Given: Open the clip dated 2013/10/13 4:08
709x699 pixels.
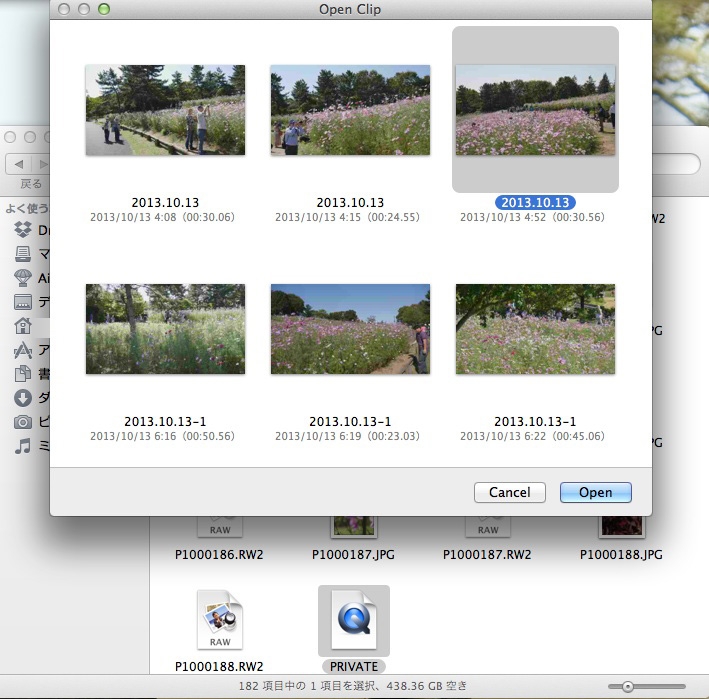Looking at the screenshot, I should [165, 110].
